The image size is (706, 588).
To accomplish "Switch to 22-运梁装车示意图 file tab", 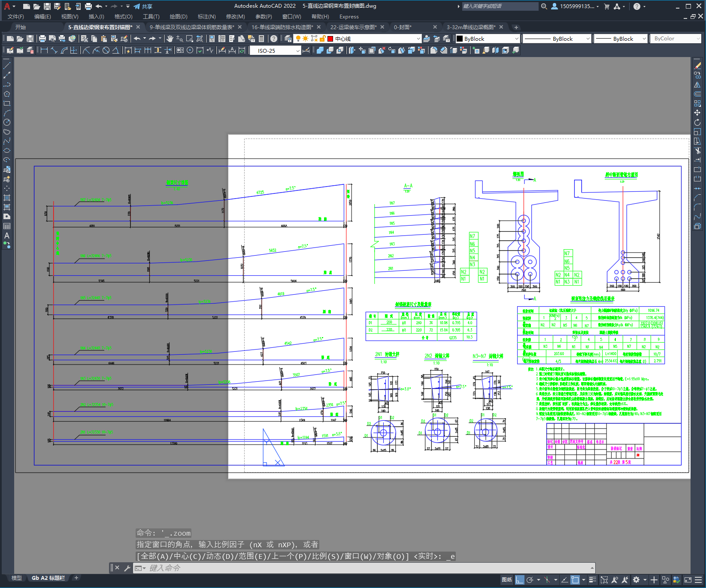I will (x=353, y=27).
